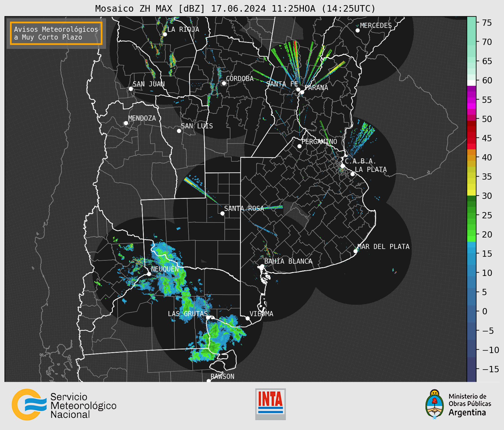The image size is (504, 430).
Task: Click the SANTA ROSA city dot
Action: (x=222, y=213)
